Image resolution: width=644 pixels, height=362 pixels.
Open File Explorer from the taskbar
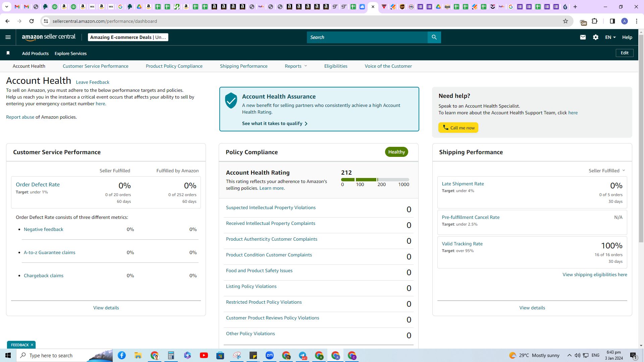coord(138,355)
